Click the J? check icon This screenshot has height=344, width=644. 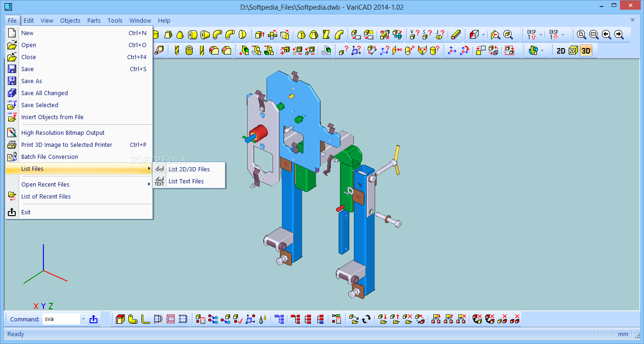click(440, 35)
